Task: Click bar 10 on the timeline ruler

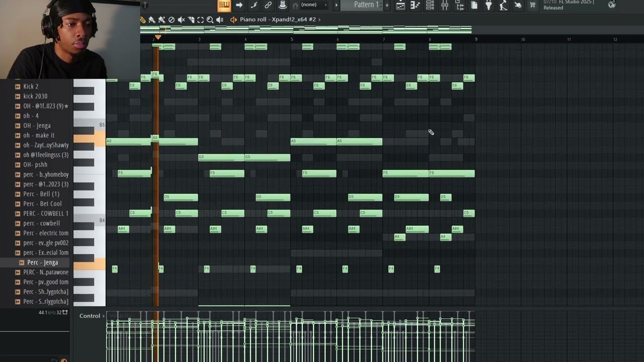Action: coord(523,39)
